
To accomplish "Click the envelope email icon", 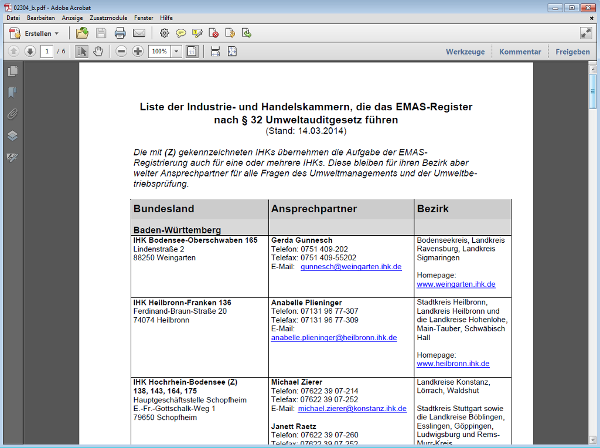I will click(x=138, y=33).
